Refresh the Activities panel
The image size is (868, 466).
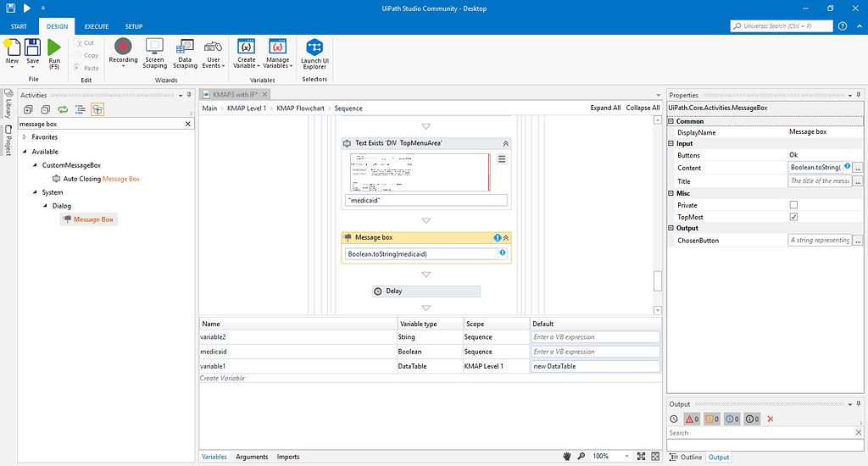[63, 109]
